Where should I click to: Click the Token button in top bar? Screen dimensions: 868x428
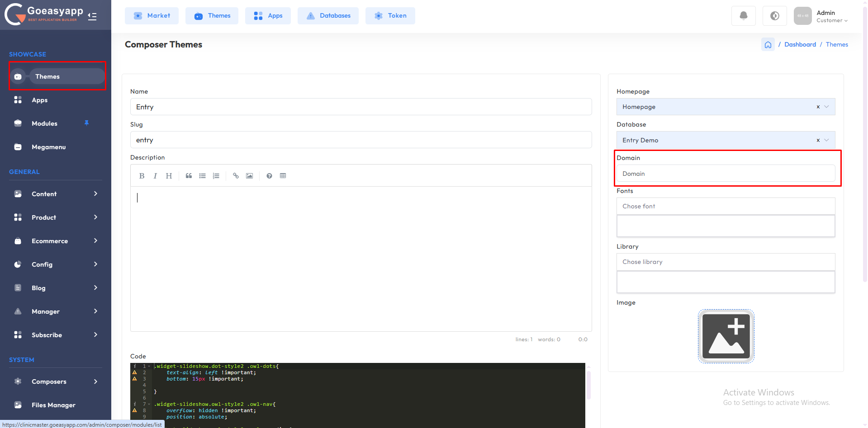390,16
